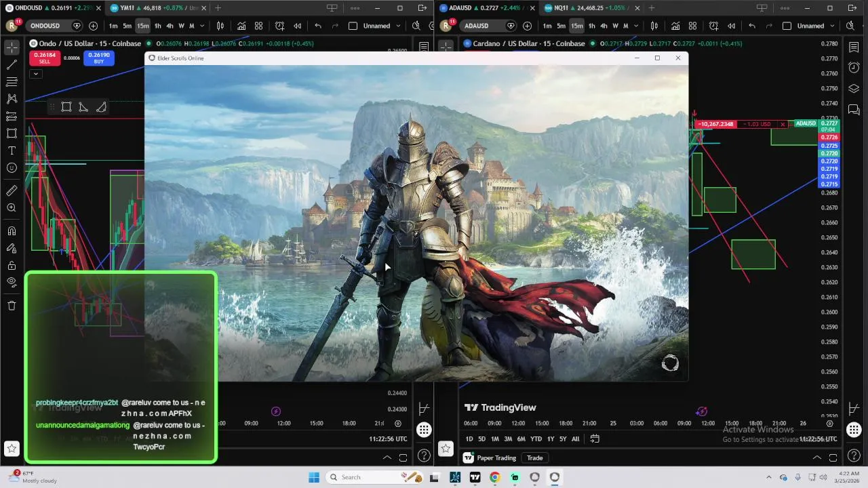Open the Fibonacci retracement tool in left window
The width and height of the screenshot is (868, 488).
[x=12, y=81]
